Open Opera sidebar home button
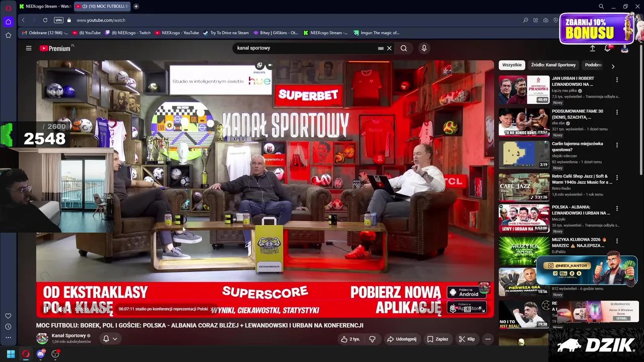Viewport: 644px width, 362px height. pyautogui.click(x=8, y=22)
